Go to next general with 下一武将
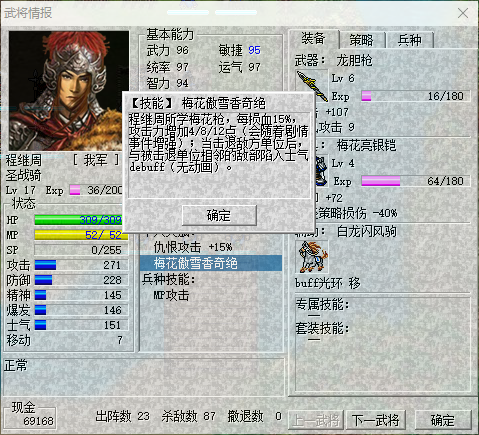Screen dimensions: 479x435 (x=376, y=420)
